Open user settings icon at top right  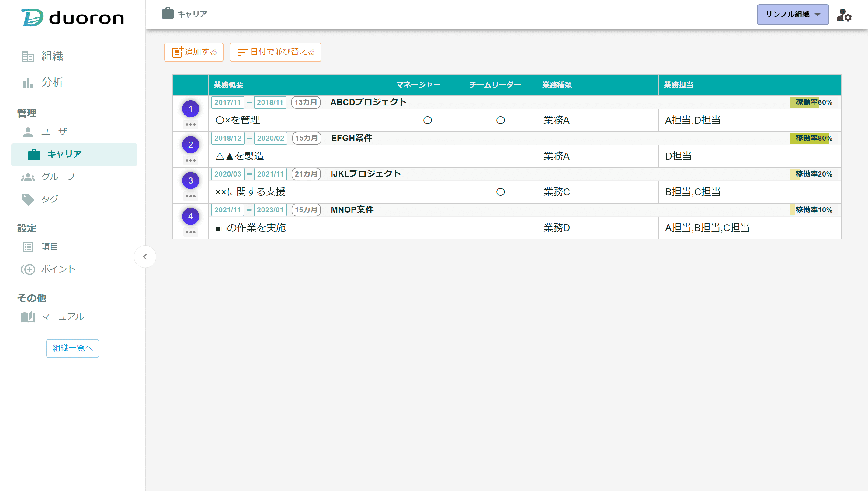tap(844, 15)
